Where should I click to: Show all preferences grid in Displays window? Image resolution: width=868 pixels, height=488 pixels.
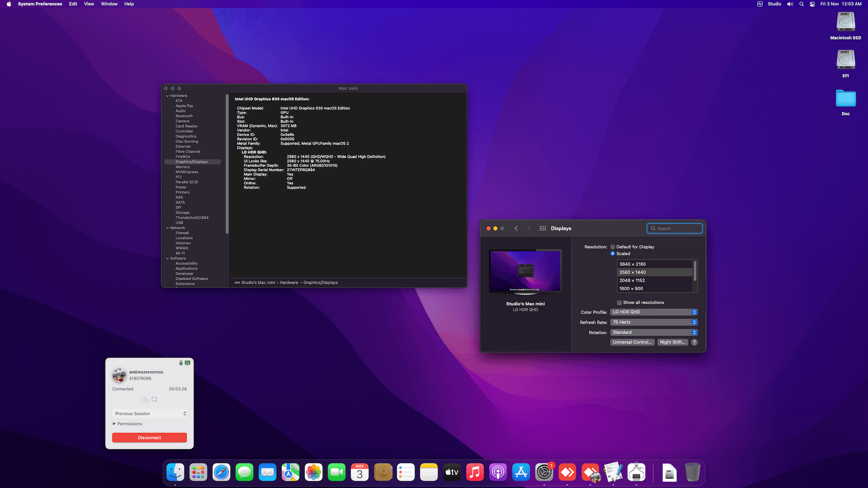542,229
